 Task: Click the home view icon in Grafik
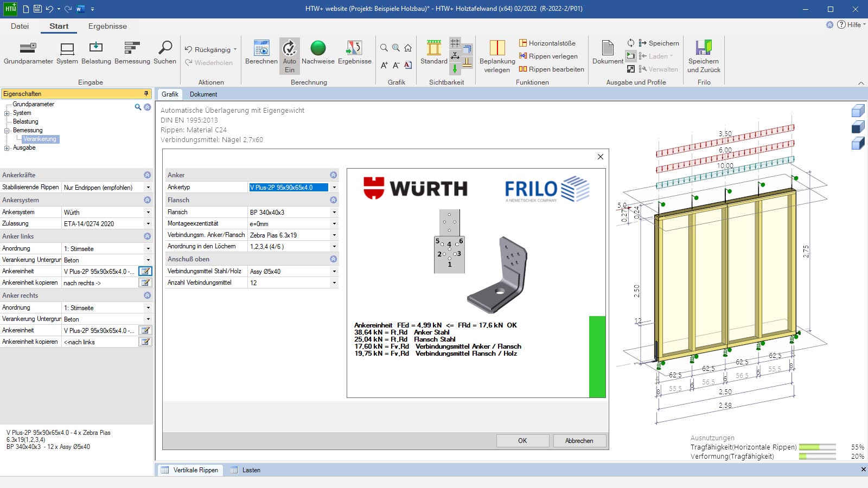[x=408, y=48]
